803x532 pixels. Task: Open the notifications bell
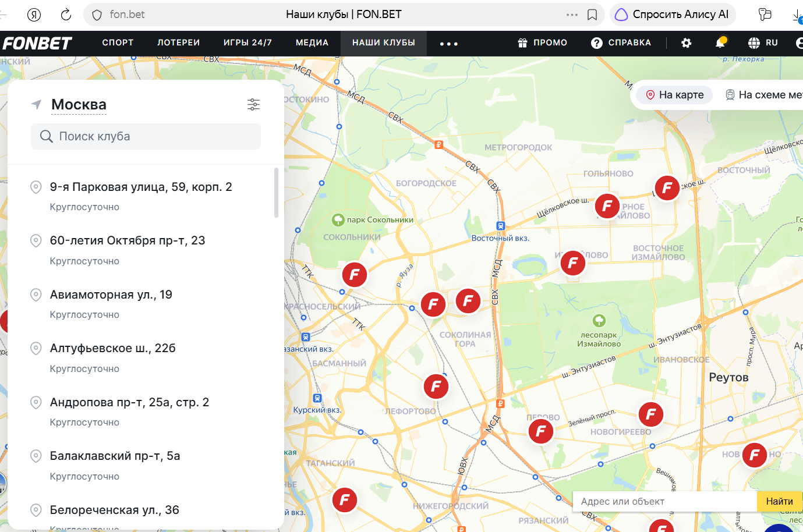click(720, 42)
